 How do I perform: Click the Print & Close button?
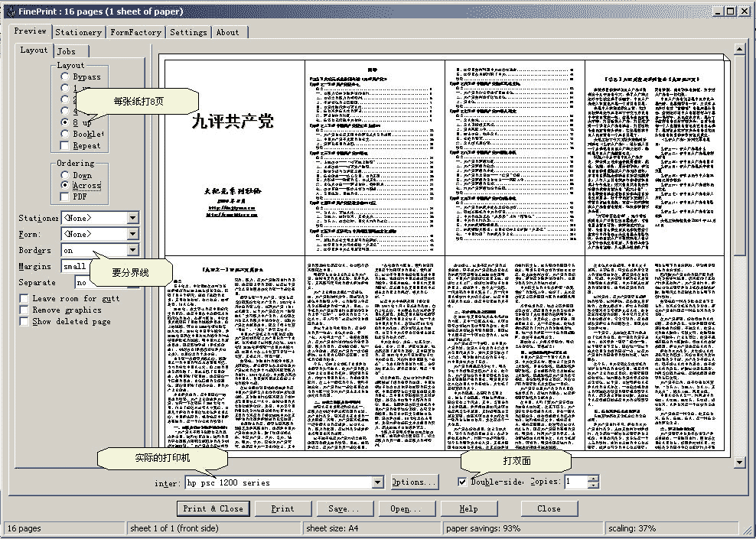213,508
